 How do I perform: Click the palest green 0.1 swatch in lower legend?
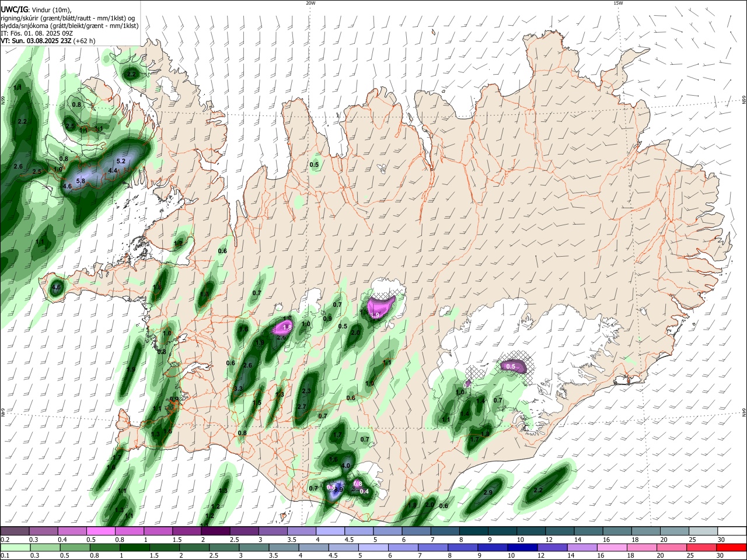[x=15, y=547]
